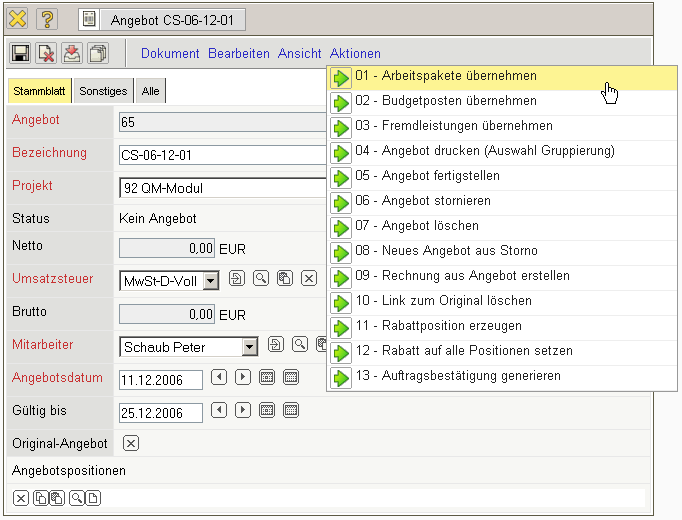Click previous-day arrow beside Gültig bis
The height and width of the screenshot is (520, 682).
(x=219, y=410)
